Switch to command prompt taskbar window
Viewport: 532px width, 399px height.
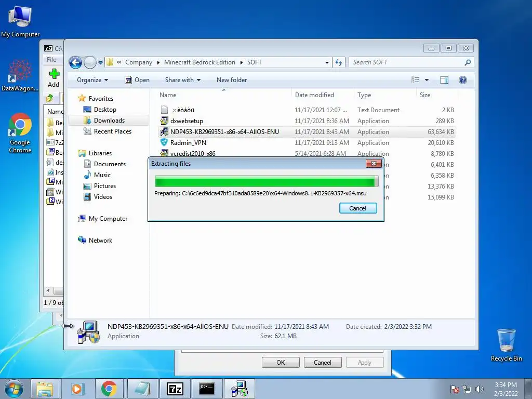point(207,389)
